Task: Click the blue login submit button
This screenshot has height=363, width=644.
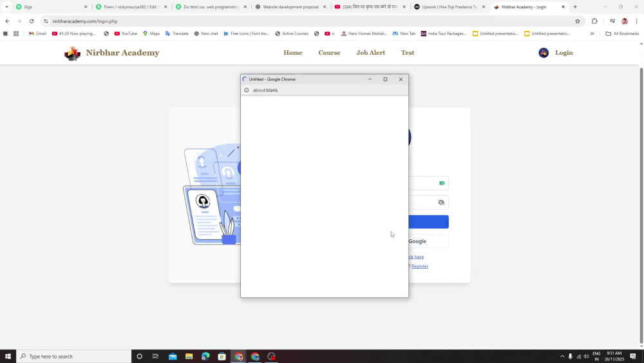Action: click(x=428, y=222)
